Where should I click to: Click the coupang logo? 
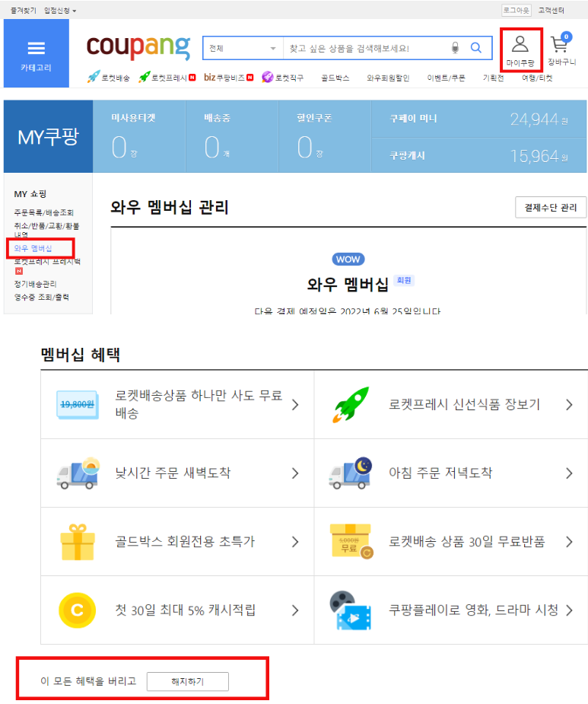tap(138, 46)
